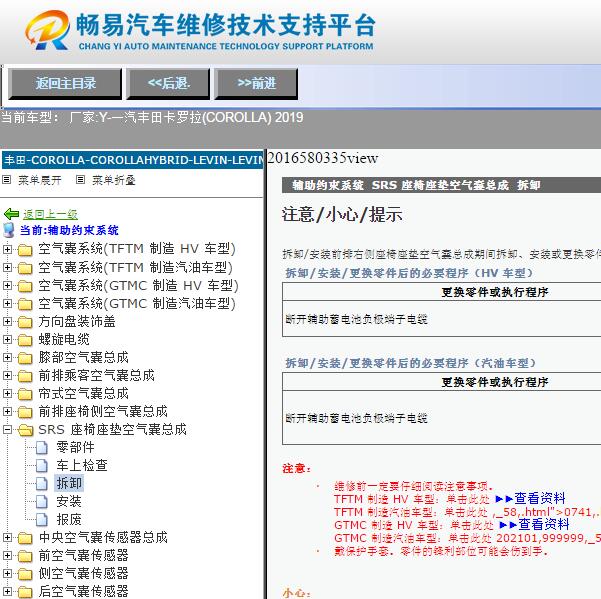Select text 断开辅助蓄电池负极端子电缆 in HV table

click(x=356, y=319)
